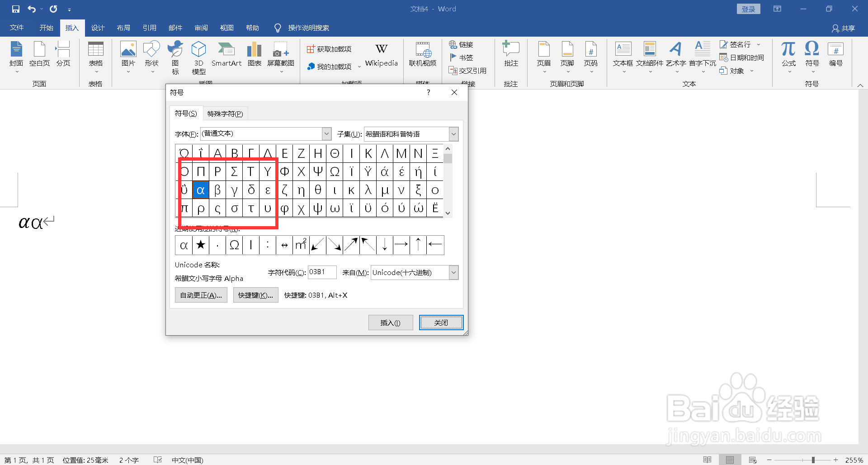Click the 字符代码 input field
Viewport: 868px width, 465px height.
tap(322, 272)
